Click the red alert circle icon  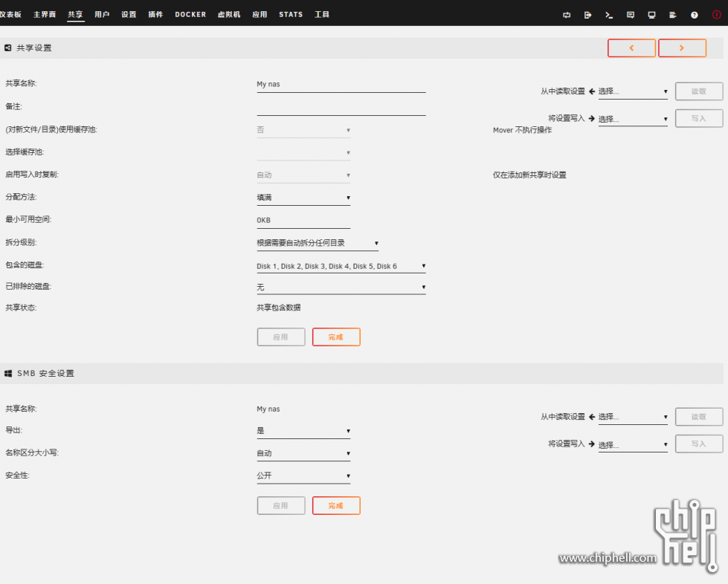(x=716, y=15)
